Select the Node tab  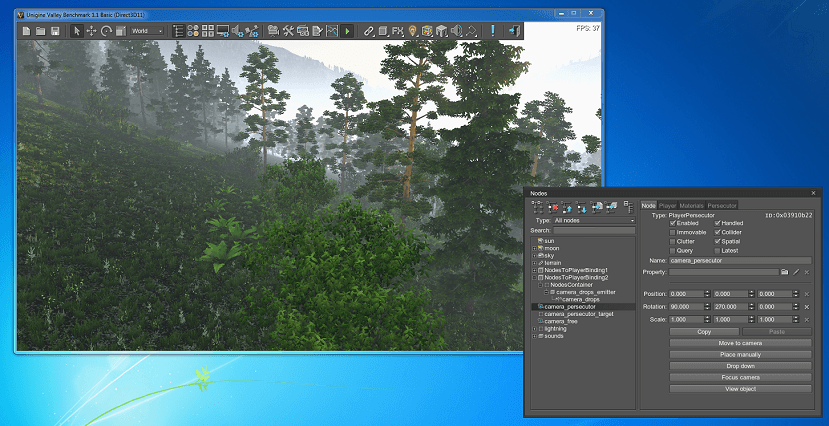[x=648, y=206]
